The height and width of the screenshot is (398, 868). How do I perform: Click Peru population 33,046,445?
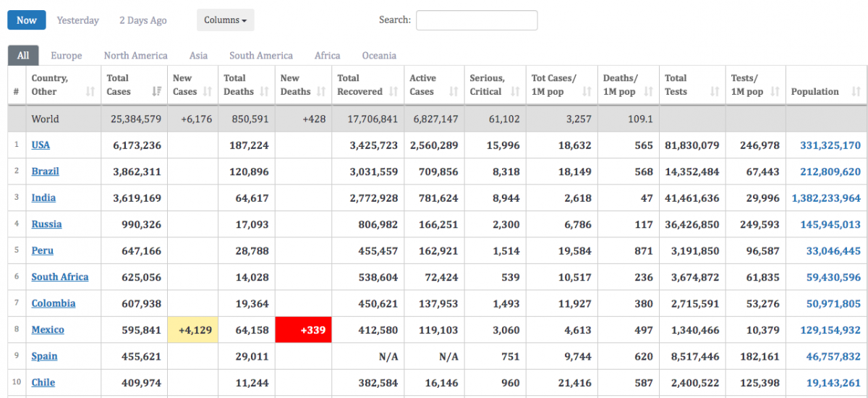[834, 250]
